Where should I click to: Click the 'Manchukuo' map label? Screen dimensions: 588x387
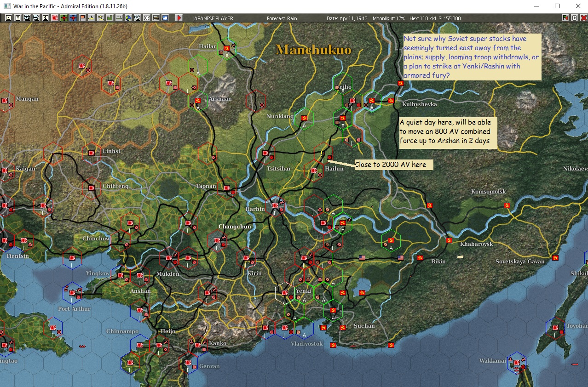click(313, 50)
